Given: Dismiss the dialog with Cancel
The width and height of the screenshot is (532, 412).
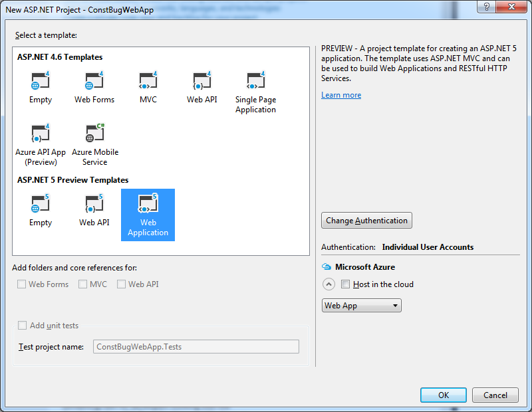Looking at the screenshot, I should pos(495,395).
